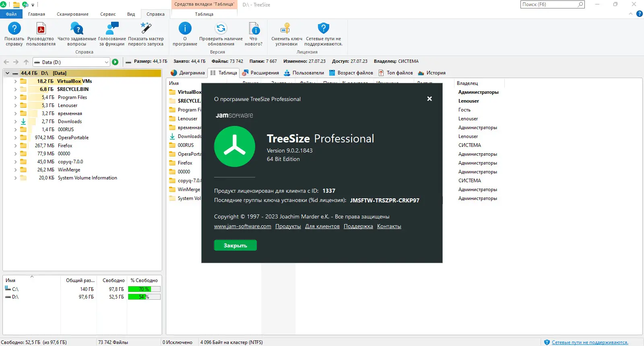This screenshot has height=346, width=644.
Task: Click Change installation key icon
Action: point(286,29)
